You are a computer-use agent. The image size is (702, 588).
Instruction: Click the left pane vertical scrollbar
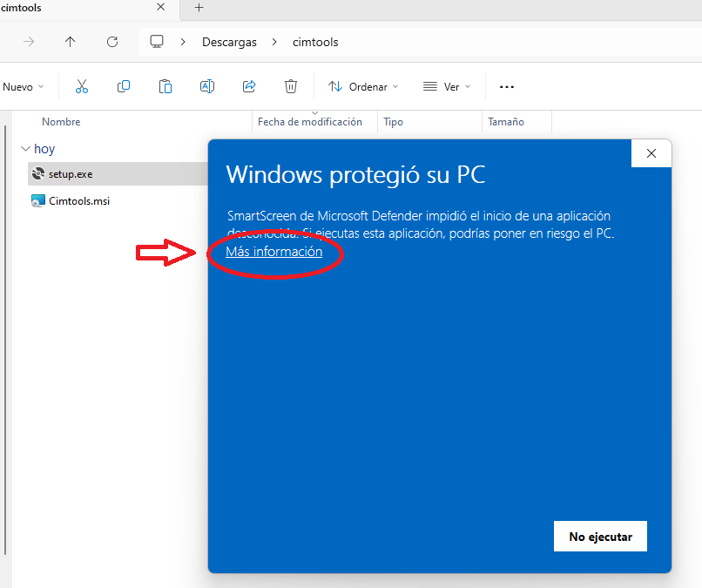click(x=5, y=341)
